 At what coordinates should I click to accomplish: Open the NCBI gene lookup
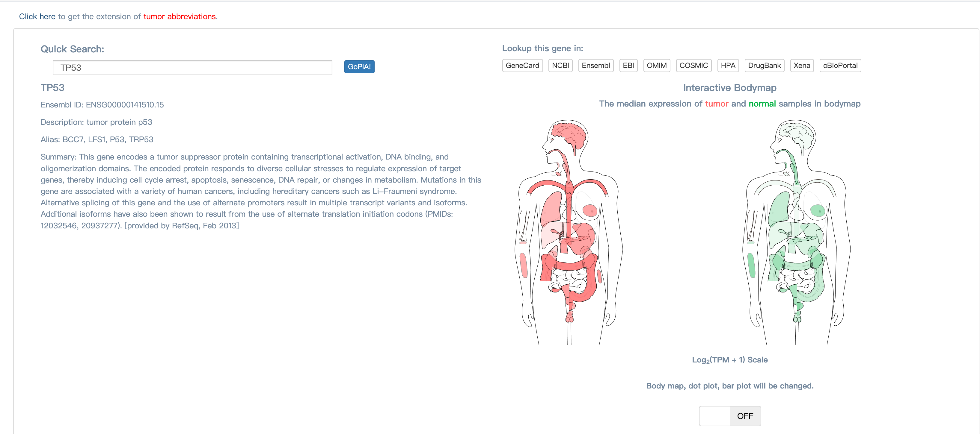(x=560, y=65)
